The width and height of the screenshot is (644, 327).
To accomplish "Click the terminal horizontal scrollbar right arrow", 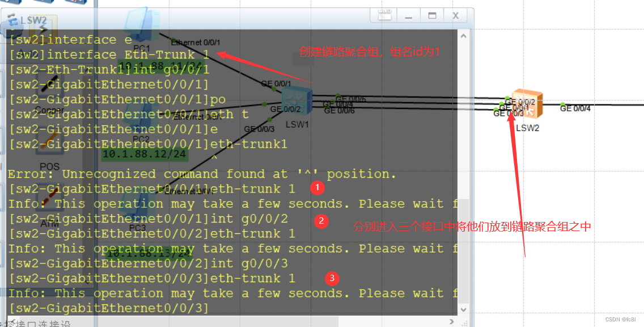I will [x=452, y=322].
